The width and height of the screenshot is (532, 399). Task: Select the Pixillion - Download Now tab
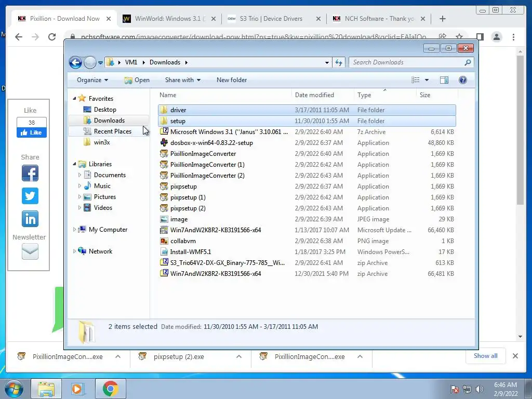pos(64,19)
